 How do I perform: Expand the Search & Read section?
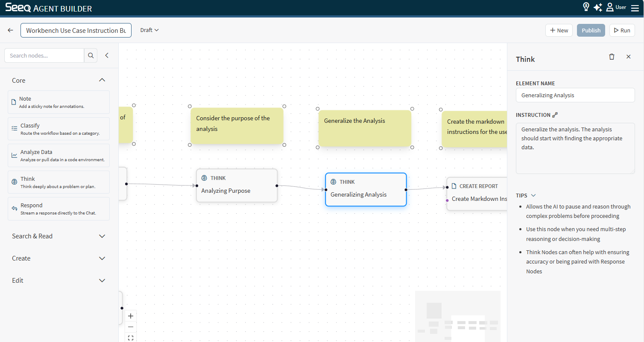[x=102, y=236]
